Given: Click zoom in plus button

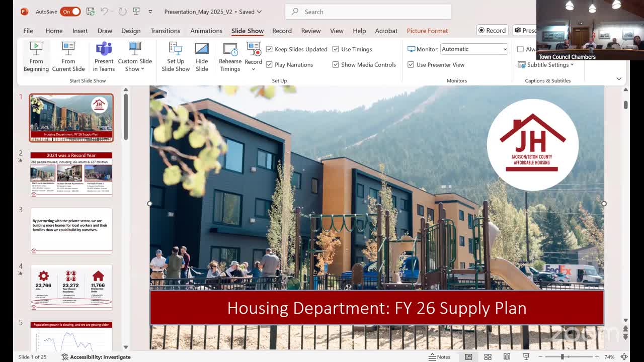Looking at the screenshot, I should click(x=597, y=357).
